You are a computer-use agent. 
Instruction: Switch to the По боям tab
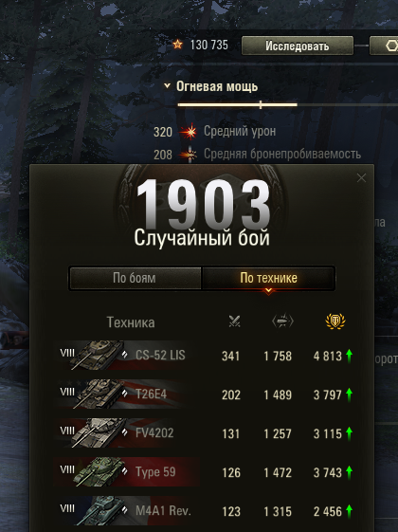[135, 278]
